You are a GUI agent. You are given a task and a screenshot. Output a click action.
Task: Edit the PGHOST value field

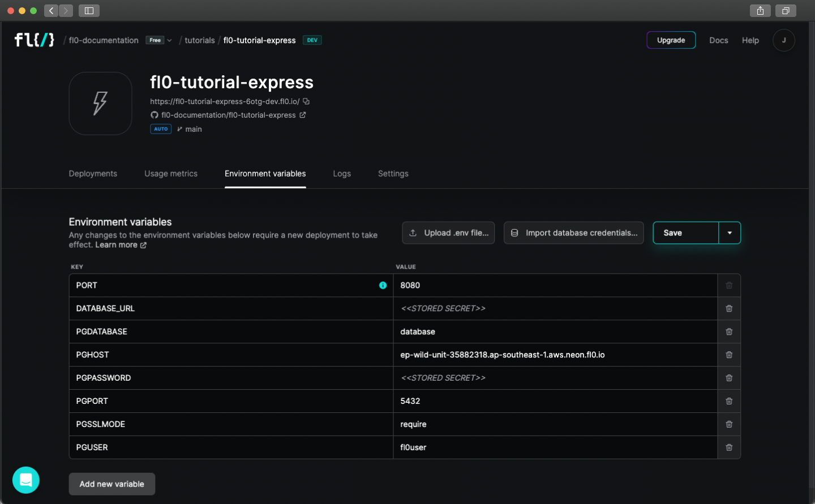click(555, 355)
